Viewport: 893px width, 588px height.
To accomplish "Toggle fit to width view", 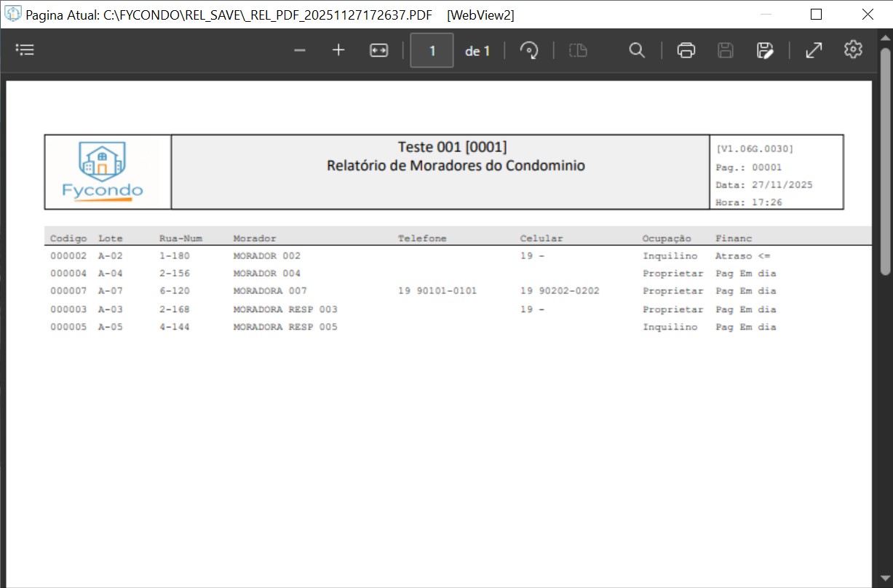I will (x=378, y=50).
